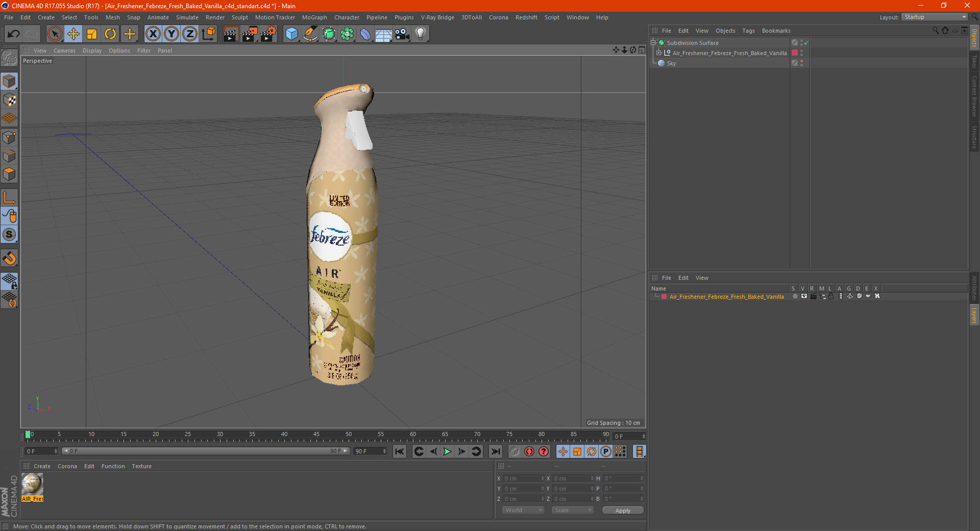The width and height of the screenshot is (980, 531).
Task: Open the spline Pen tool
Action: (x=310, y=34)
